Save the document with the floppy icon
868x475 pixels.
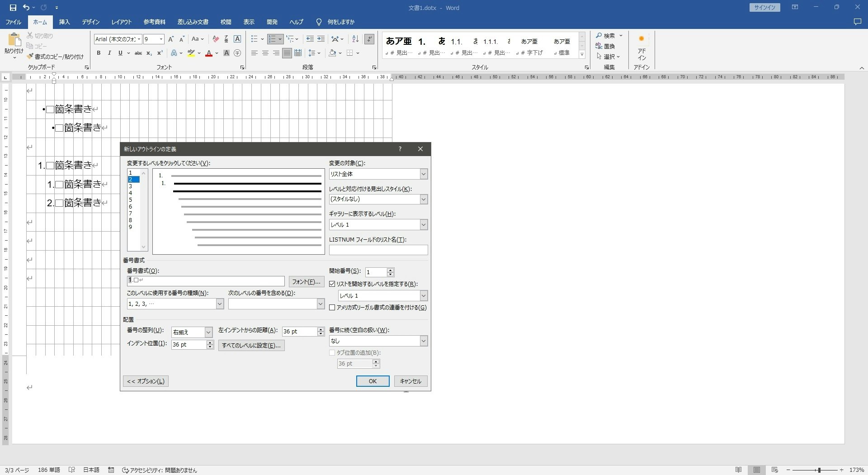(13, 8)
